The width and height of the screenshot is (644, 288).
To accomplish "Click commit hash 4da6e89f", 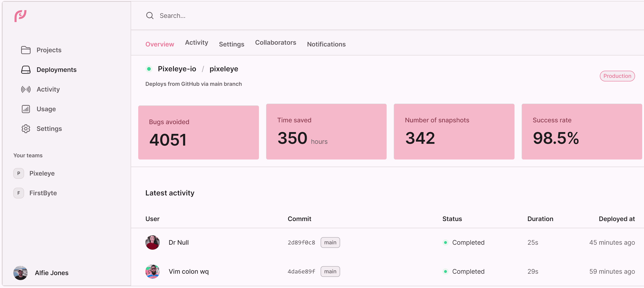I will tap(301, 272).
